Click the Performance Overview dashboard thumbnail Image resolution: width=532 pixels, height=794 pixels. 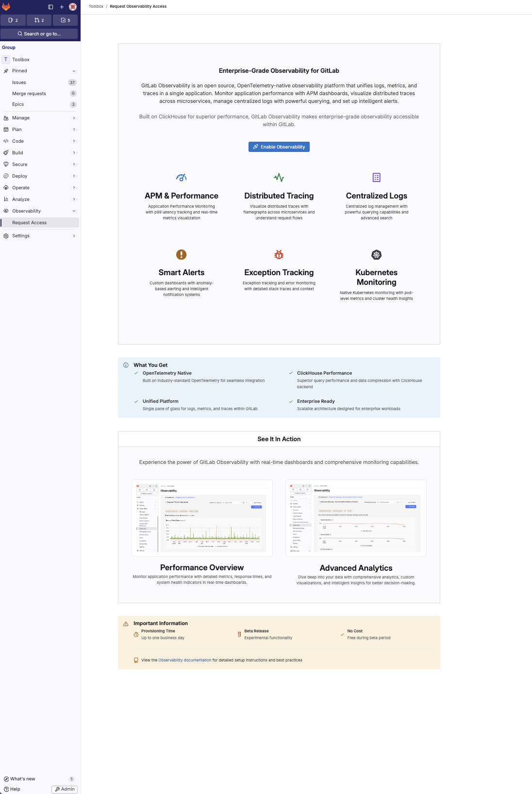click(202, 517)
